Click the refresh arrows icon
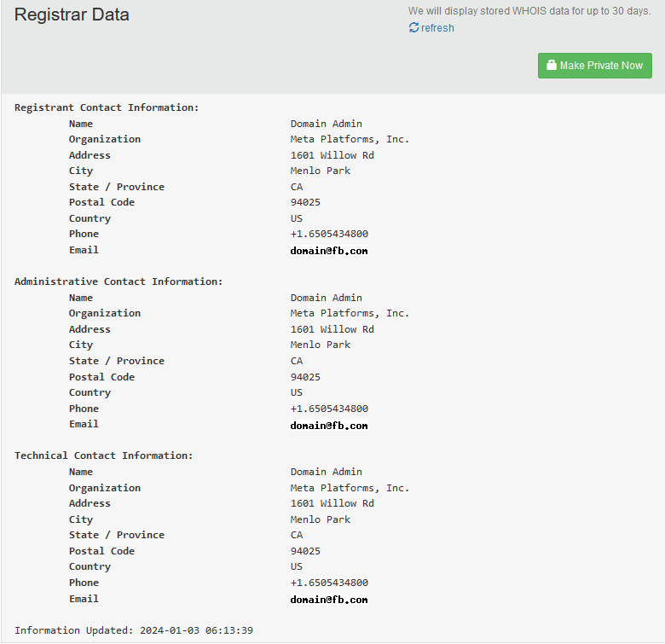The width and height of the screenshot is (665, 644). (x=413, y=27)
